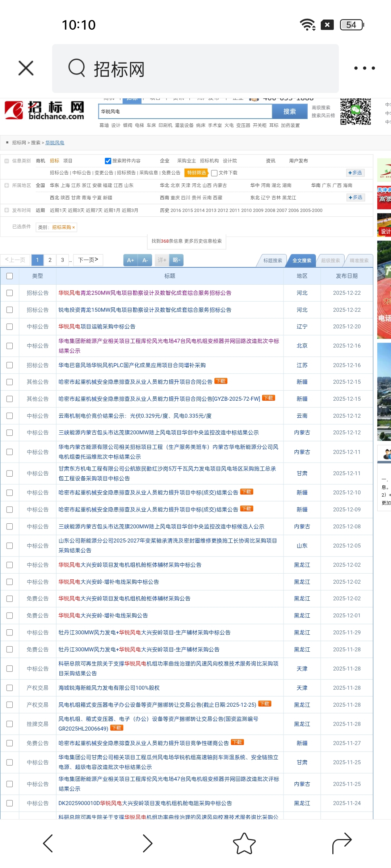Viewport: 391px width, 868px height.
Task: Click the 搜索风云榜 link
Action: pos(323,116)
